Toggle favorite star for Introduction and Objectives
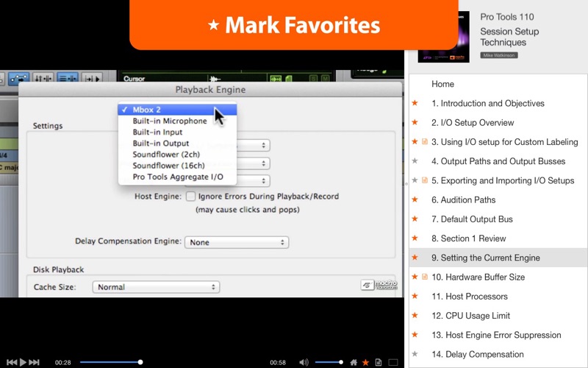Image resolution: width=588 pixels, height=368 pixels. 415,103
